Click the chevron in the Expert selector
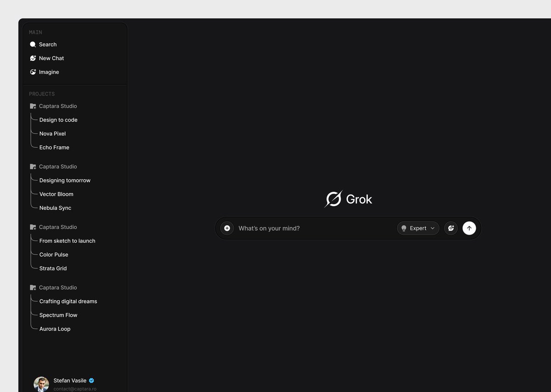This screenshot has height=392, width=551. click(433, 228)
